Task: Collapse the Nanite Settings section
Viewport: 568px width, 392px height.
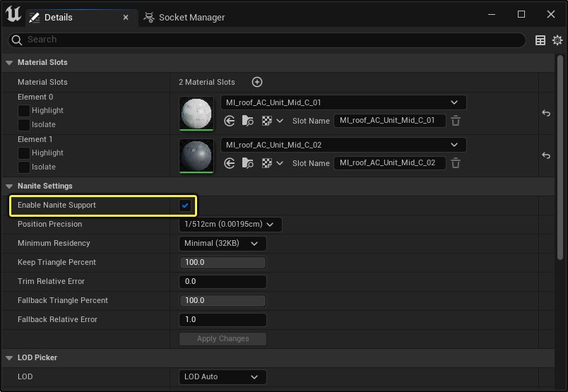Action: point(9,186)
